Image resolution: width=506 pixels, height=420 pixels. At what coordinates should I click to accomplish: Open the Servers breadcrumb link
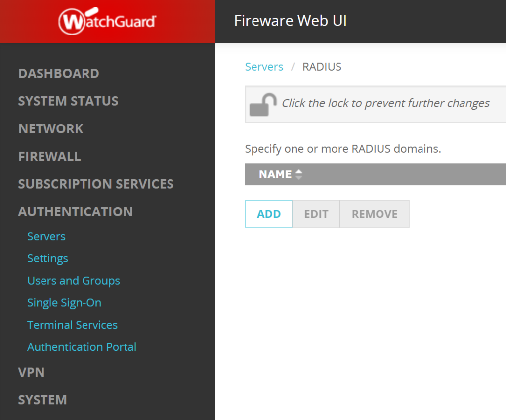(x=264, y=66)
